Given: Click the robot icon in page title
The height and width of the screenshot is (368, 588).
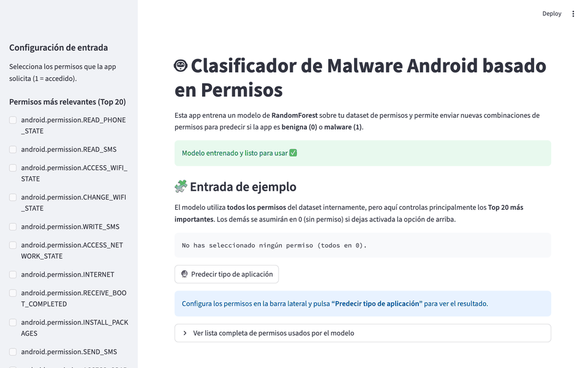Looking at the screenshot, I should [181, 66].
